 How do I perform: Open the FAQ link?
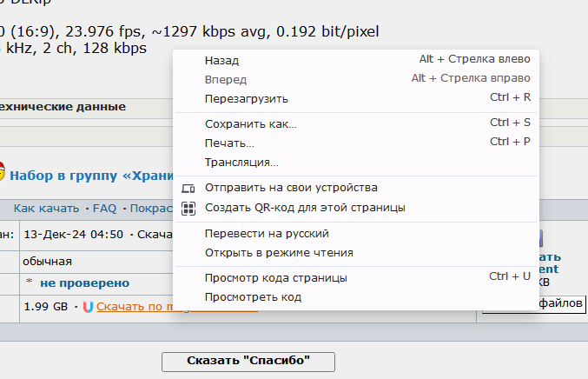point(104,209)
